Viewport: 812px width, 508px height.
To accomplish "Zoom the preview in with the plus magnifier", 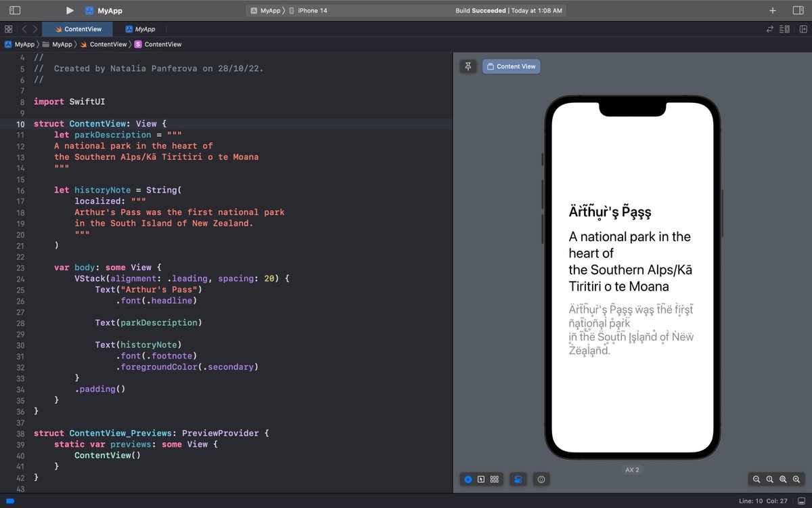I will click(797, 479).
